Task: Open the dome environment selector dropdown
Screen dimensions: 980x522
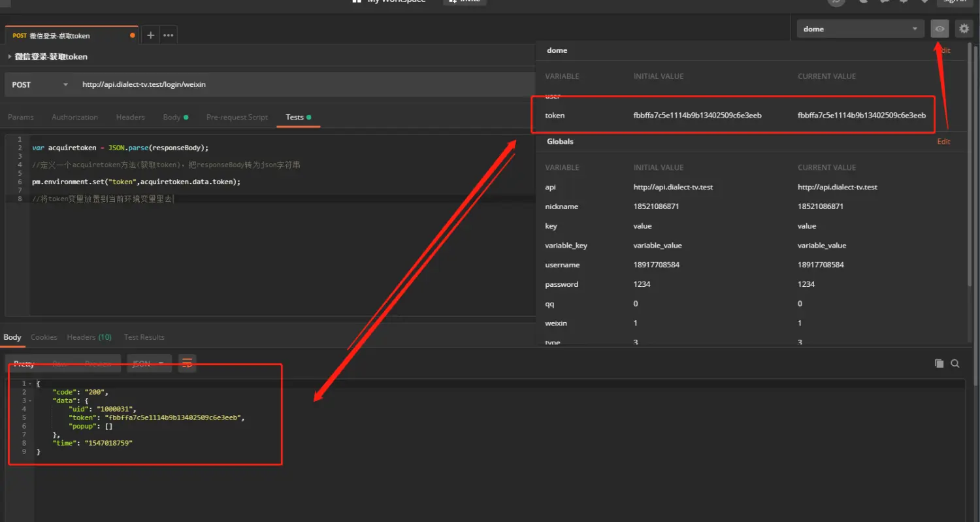Action: 860,29
